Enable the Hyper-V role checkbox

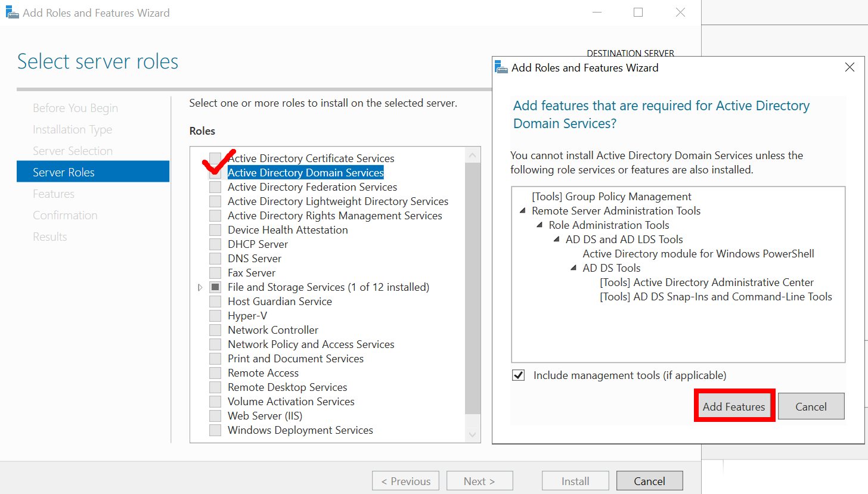pyautogui.click(x=215, y=316)
